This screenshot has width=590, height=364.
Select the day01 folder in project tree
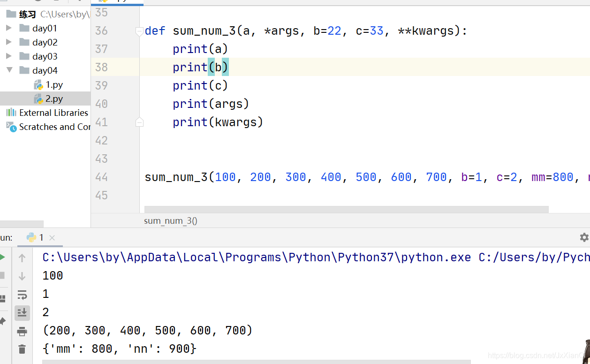(x=45, y=28)
